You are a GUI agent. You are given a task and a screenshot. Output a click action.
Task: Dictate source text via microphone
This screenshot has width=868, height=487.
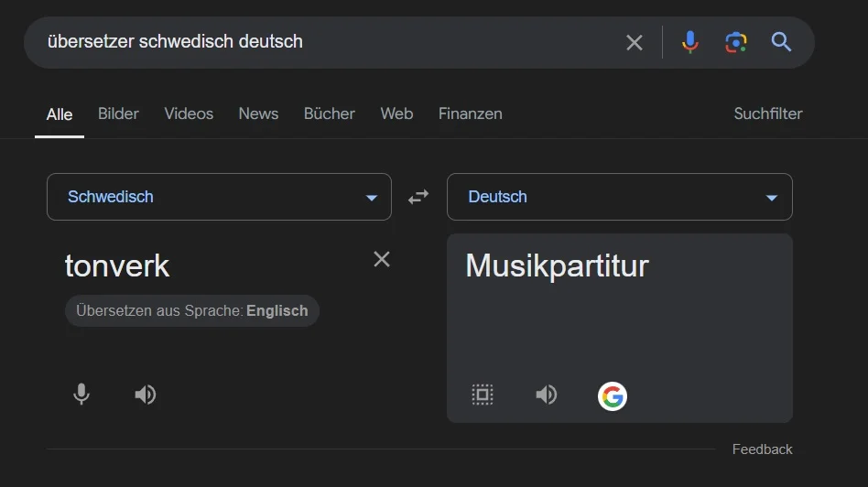81,395
